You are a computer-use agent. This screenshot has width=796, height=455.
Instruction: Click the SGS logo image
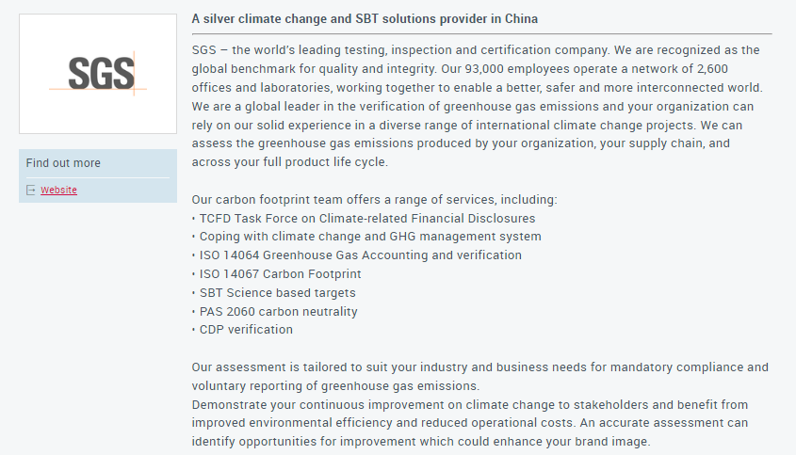(98, 74)
